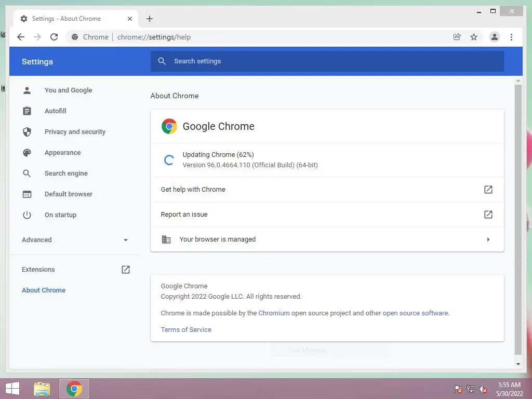Click the scrollbar down arrow
Screen dimensions: 532x399
point(518,364)
